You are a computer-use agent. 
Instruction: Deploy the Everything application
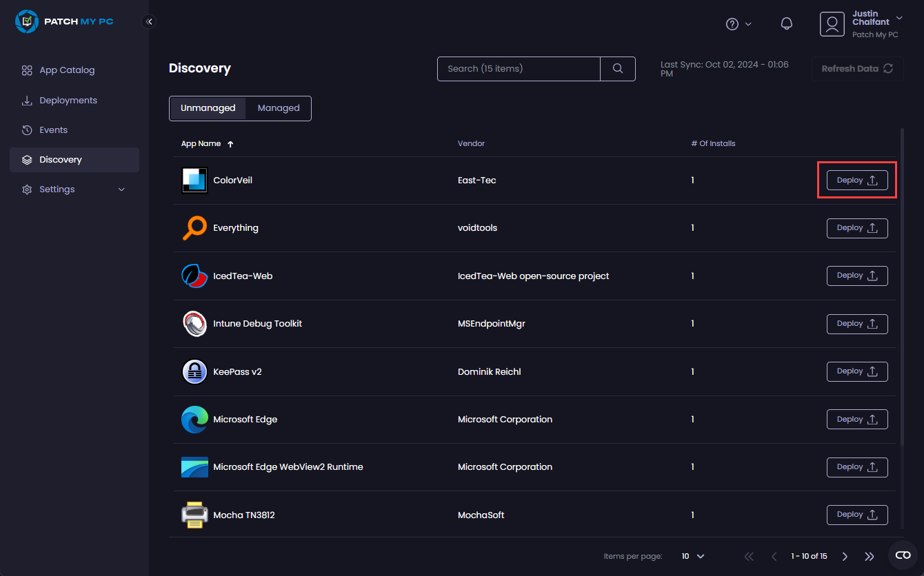[857, 228]
